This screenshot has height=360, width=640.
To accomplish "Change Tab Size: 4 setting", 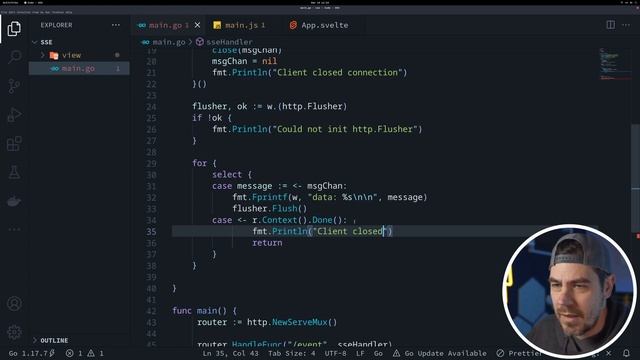I will (292, 353).
